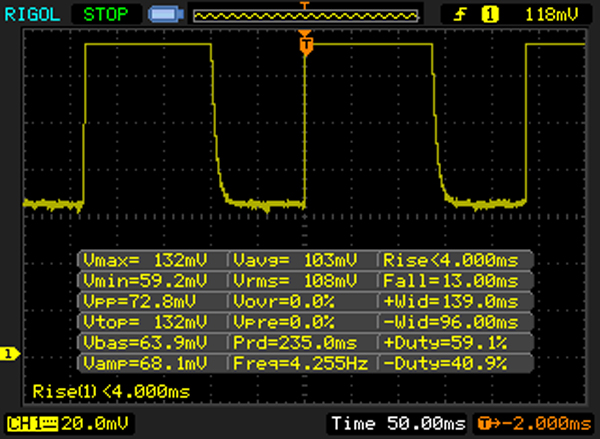Click the Vbas=63.9mV measurement
Screen dimensions: 600x439
coord(145,342)
